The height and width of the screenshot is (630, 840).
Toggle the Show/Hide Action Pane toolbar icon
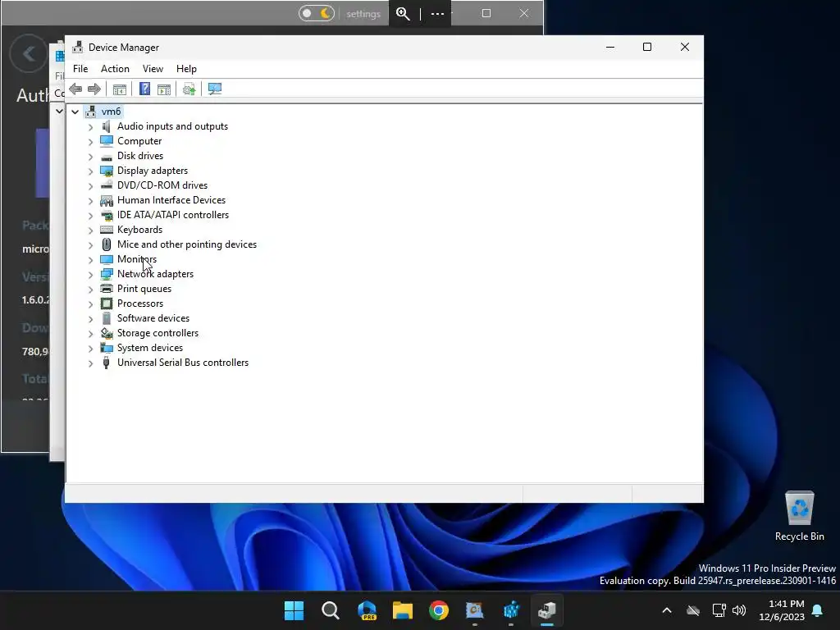[x=164, y=89]
